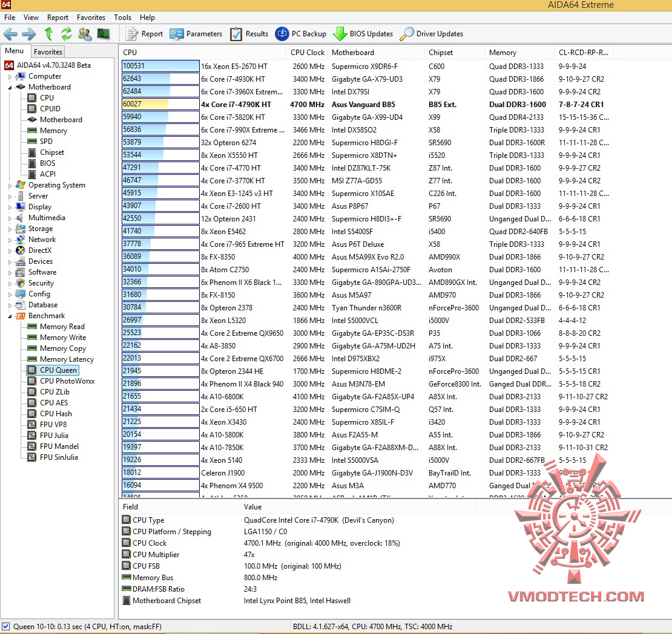Viewport: 672px width, 634px height.
Task: Open the Memory Read benchmark
Action: tap(56, 327)
